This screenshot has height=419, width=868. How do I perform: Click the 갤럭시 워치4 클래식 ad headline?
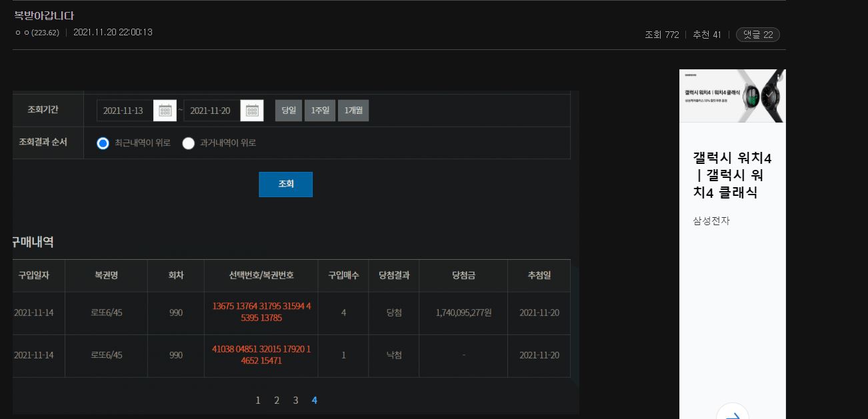point(732,175)
